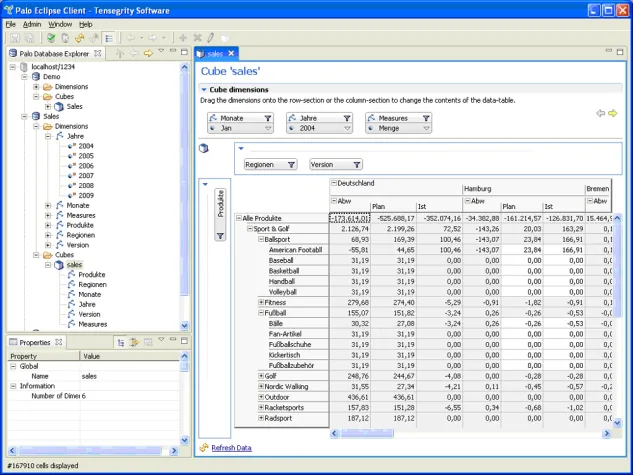Screen dimensions: 633x475
Task: Click the Monate dimension filter funnel icon
Action: 268,118
